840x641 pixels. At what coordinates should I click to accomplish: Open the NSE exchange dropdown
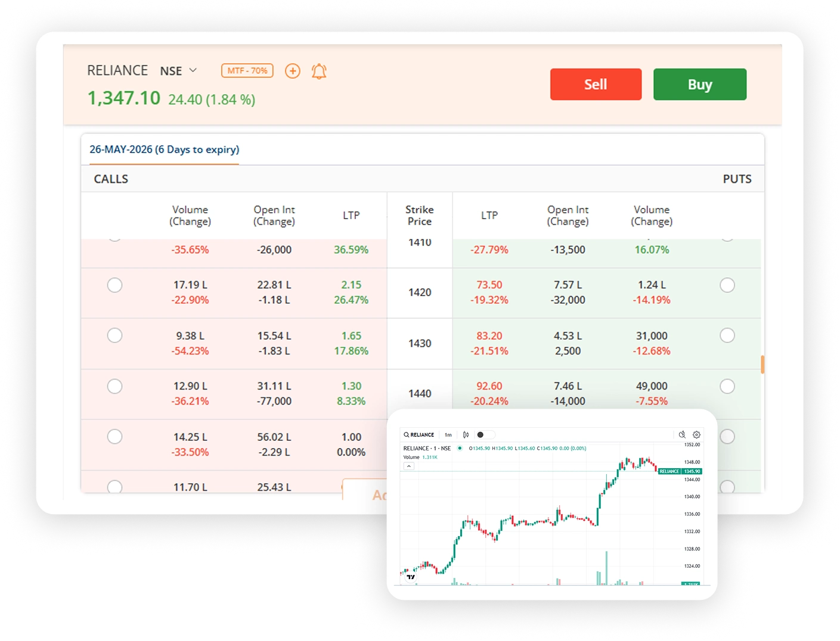click(178, 71)
